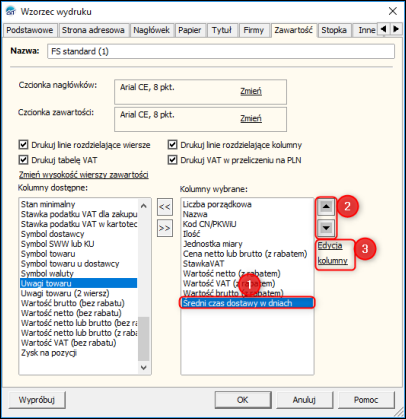
Task: Click the Anuluj button
Action: (304, 400)
